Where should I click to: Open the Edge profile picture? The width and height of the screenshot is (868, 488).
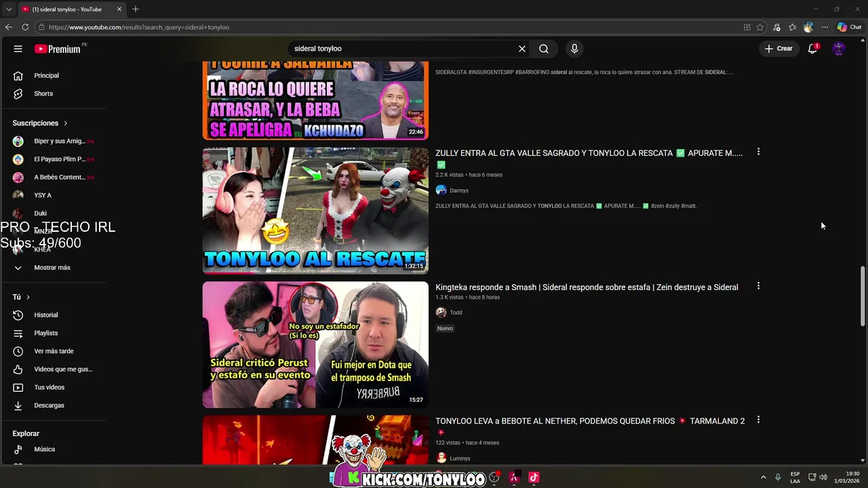tap(808, 27)
